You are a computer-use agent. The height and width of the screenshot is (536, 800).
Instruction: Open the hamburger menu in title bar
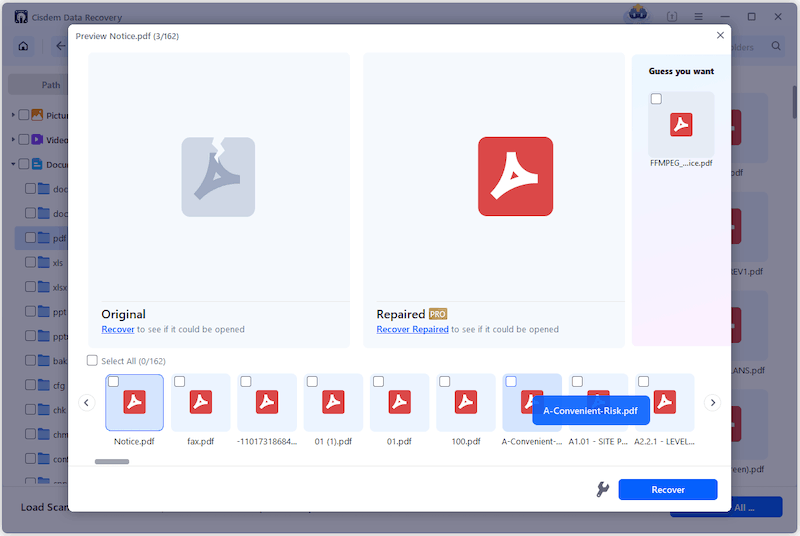(698, 17)
